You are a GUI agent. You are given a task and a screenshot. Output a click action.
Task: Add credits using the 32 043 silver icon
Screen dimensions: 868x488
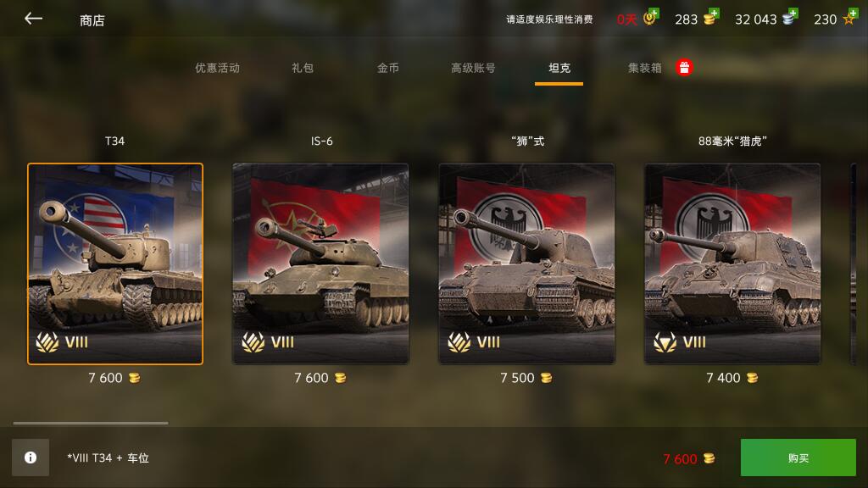(x=789, y=17)
